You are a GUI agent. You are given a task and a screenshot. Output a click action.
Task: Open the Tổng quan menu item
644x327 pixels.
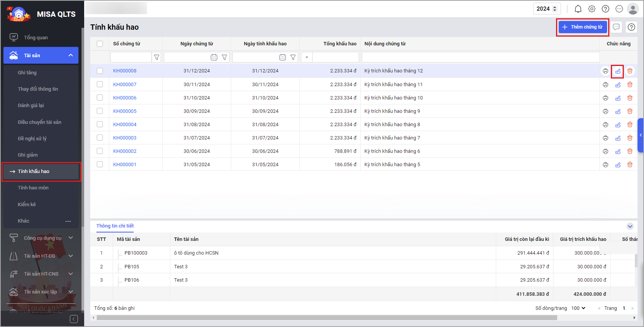click(x=36, y=37)
